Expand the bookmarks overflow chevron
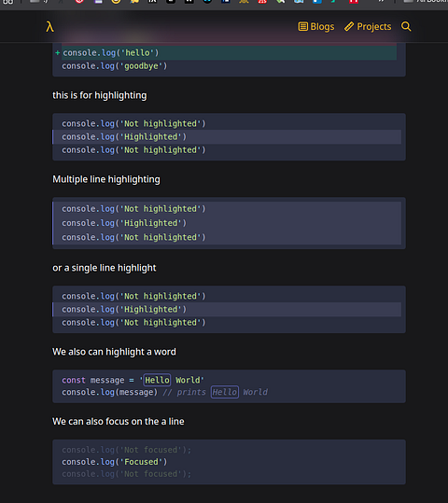Screen dimensions: 448x503 [x=381, y=1]
